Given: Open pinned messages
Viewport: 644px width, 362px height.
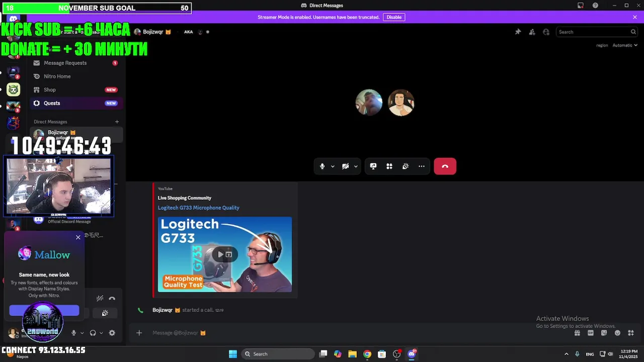Looking at the screenshot, I should pyautogui.click(x=518, y=32).
